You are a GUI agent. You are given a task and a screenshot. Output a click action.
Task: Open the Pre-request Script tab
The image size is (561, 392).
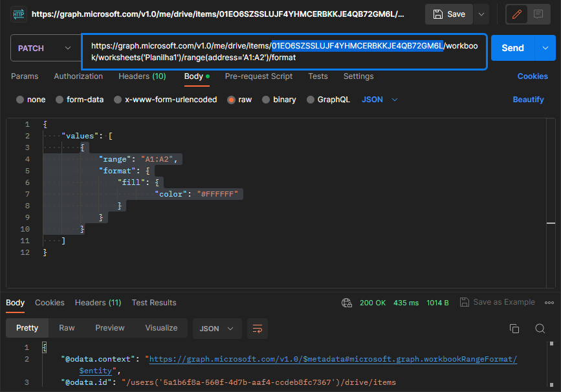click(259, 76)
